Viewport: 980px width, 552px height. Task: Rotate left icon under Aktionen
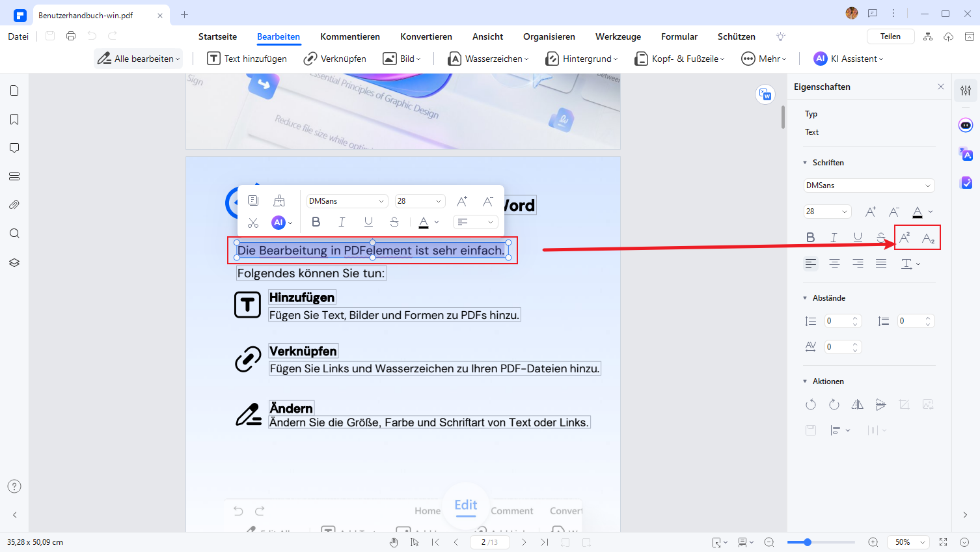tap(811, 404)
